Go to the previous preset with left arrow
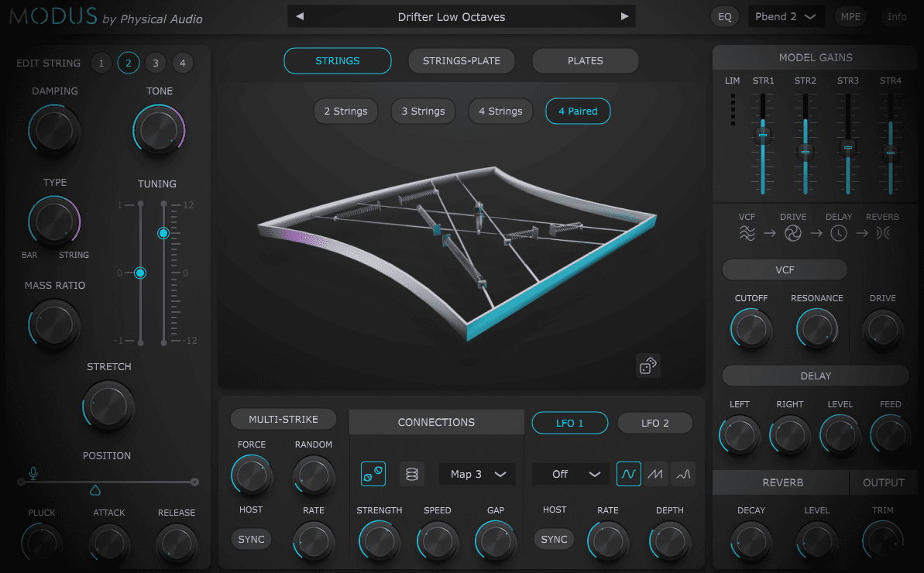Screen dimensions: 924x573 (300, 16)
